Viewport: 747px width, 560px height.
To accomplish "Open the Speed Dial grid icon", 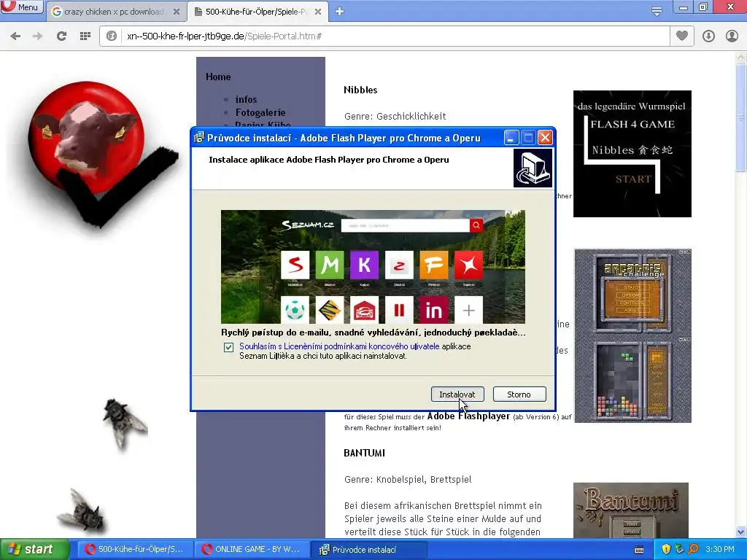I will [85, 36].
